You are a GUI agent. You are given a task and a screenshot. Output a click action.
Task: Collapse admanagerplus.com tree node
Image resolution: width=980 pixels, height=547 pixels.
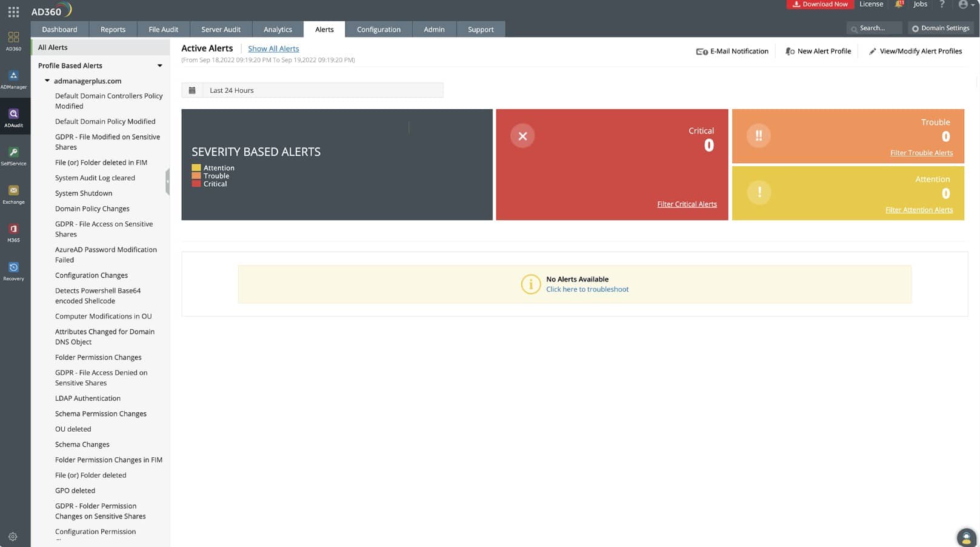pyautogui.click(x=47, y=81)
